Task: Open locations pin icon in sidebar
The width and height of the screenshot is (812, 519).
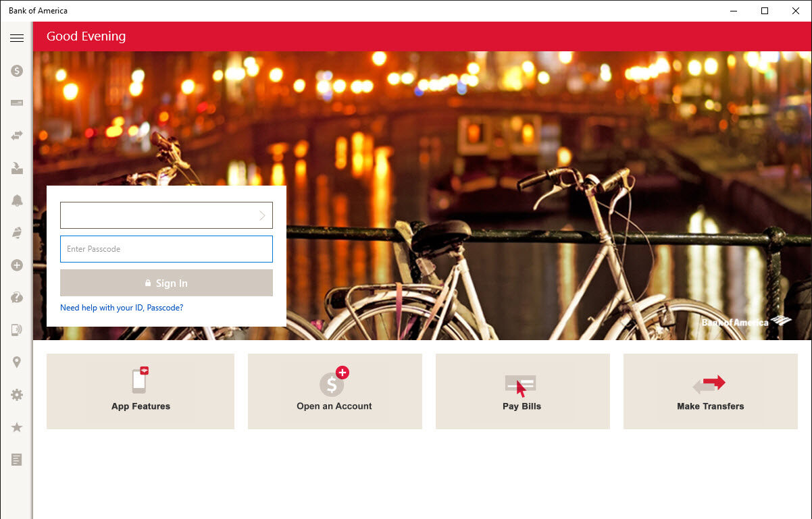Action: pos(17,362)
